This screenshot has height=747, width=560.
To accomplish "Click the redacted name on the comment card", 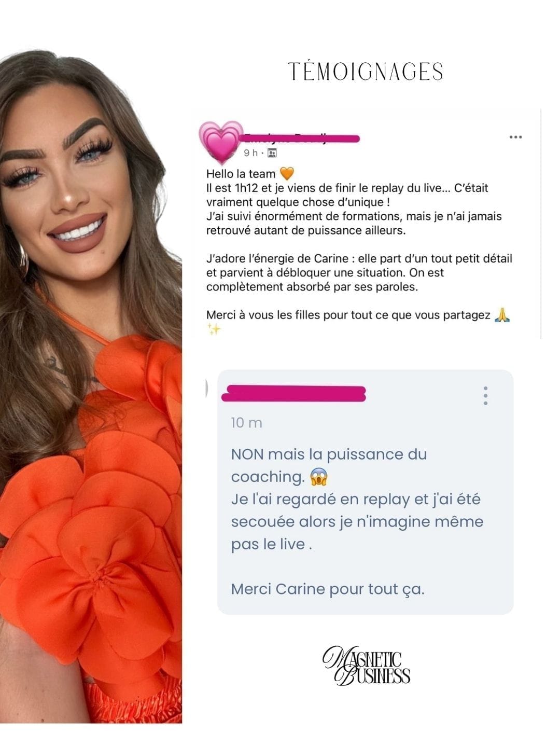I will coord(294,394).
